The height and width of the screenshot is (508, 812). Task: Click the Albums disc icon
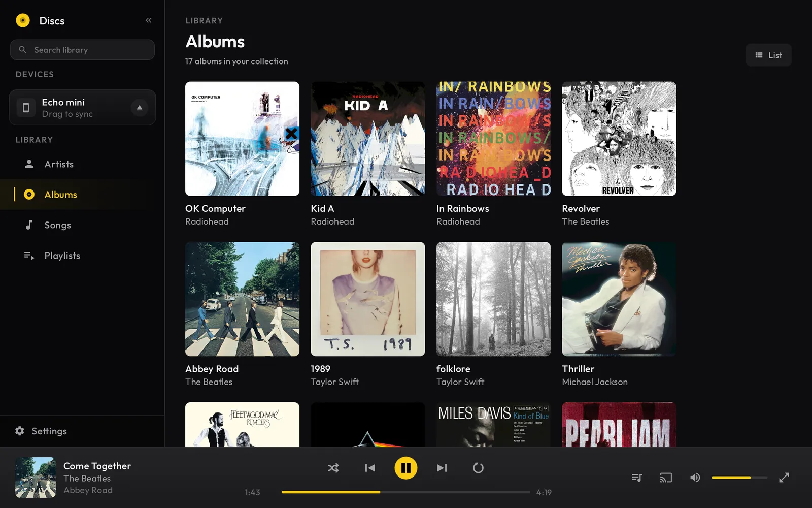click(29, 195)
